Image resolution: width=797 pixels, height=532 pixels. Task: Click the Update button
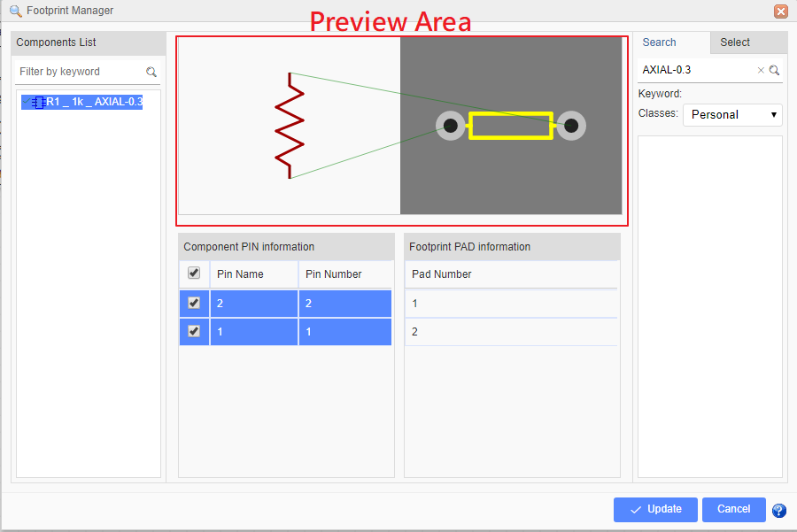[655, 509]
